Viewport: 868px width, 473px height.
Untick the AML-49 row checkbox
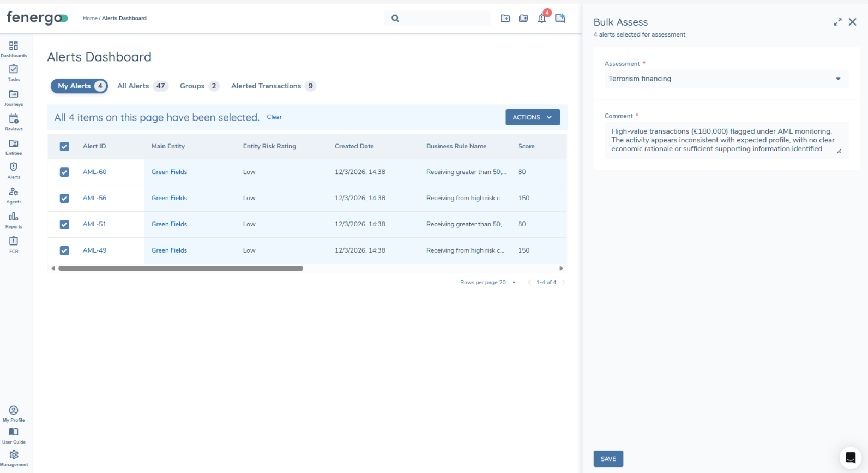pyautogui.click(x=64, y=251)
